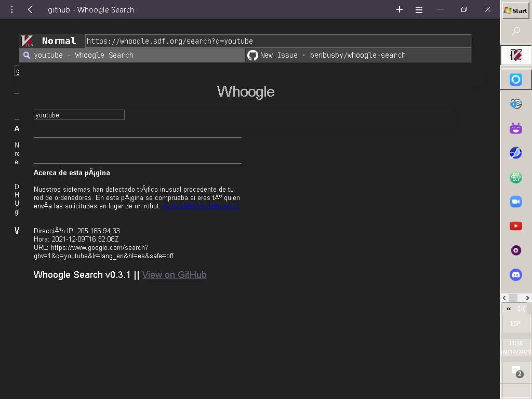
Task: Open notification center with 2 badge
Action: point(516,371)
